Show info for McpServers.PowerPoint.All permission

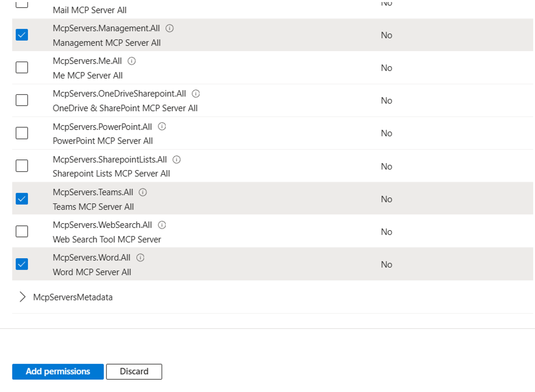pos(162,126)
